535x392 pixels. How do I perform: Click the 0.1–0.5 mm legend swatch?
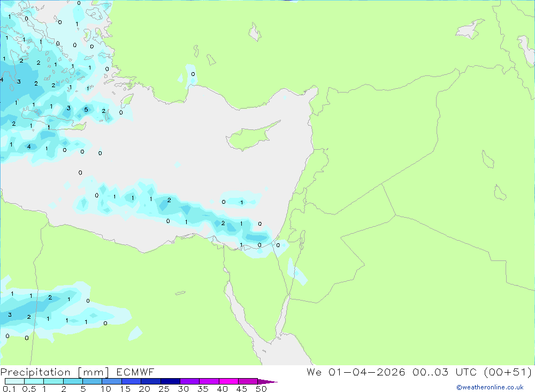[14, 381]
